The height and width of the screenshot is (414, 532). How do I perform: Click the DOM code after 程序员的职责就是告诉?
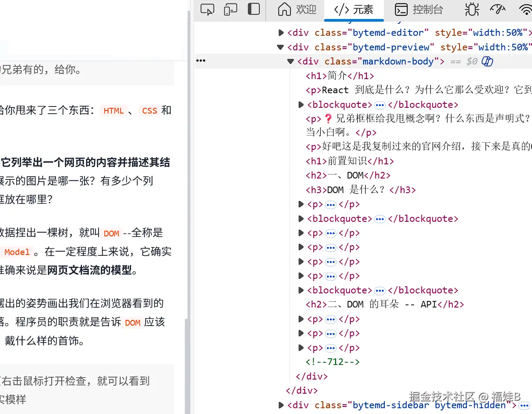click(133, 323)
